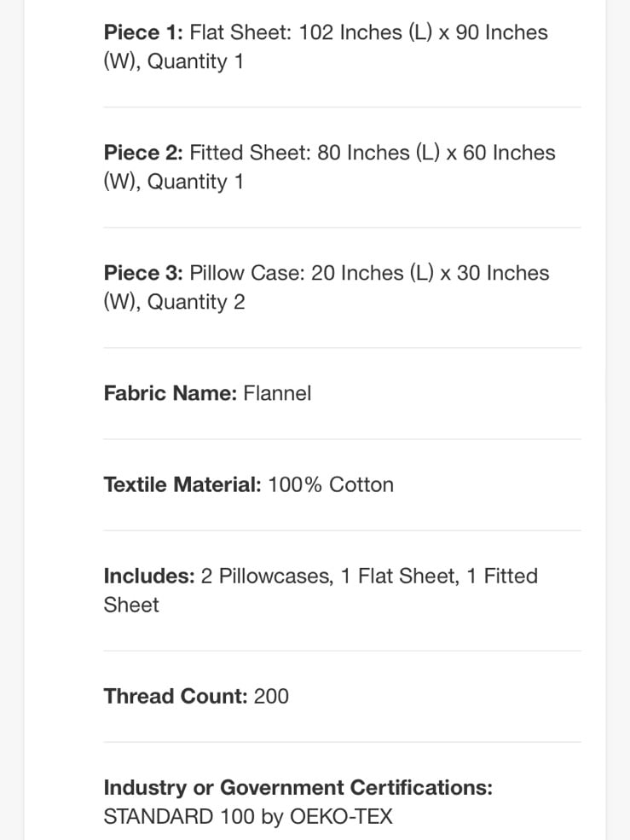Click the Flannel value

click(x=277, y=393)
